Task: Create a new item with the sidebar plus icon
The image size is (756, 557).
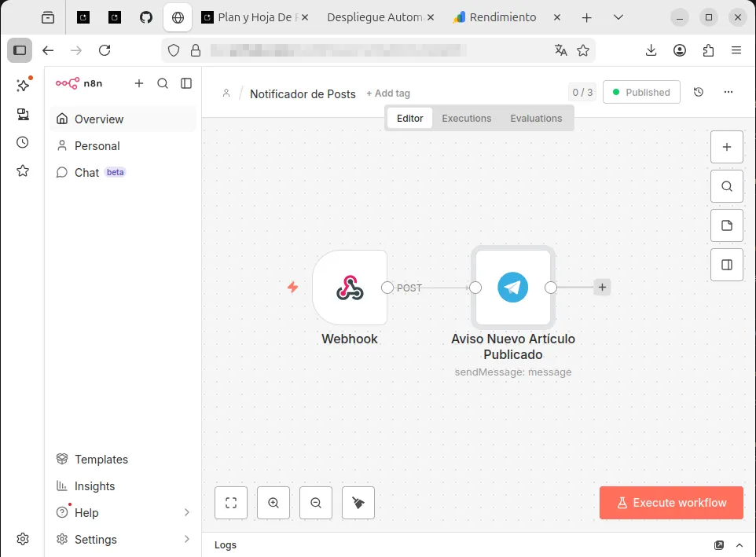Action: 139,83
